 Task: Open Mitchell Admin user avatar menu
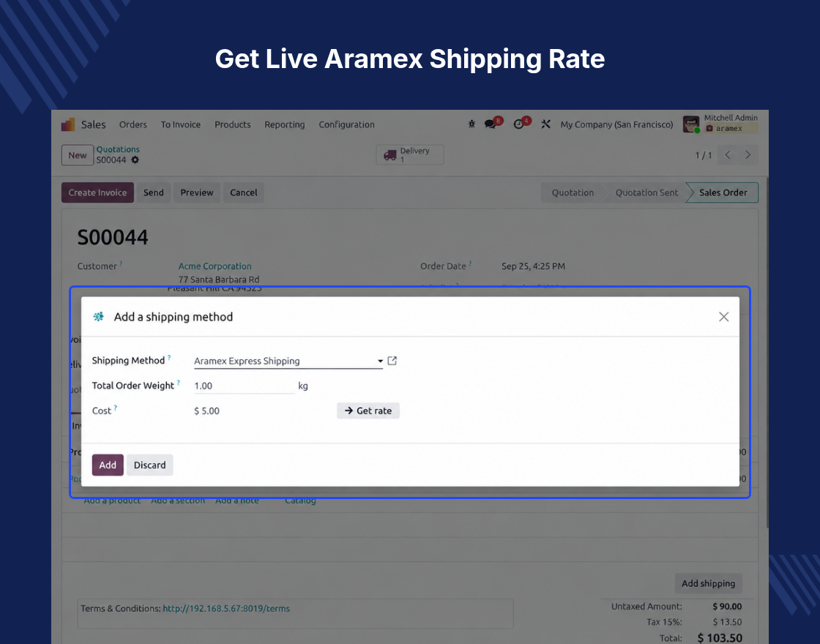691,124
